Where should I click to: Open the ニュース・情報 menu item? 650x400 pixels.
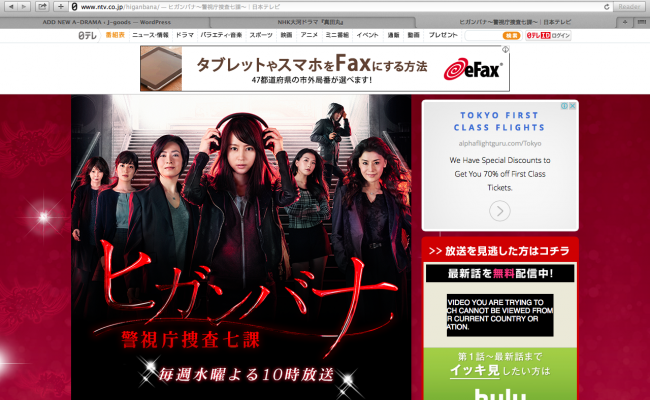(x=150, y=35)
